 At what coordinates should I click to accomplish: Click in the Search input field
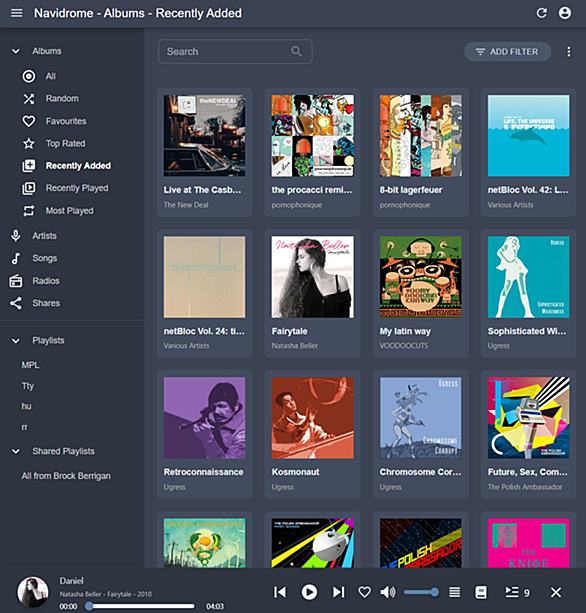(235, 52)
